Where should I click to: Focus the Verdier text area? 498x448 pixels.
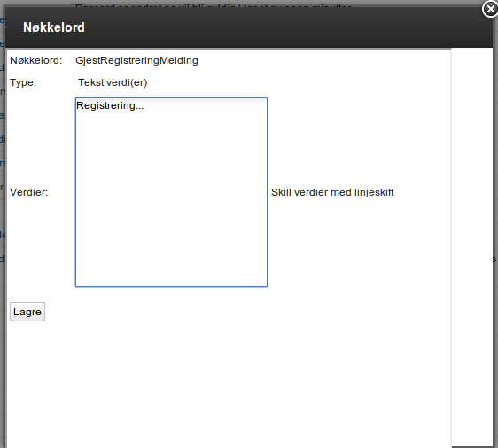coord(172,192)
